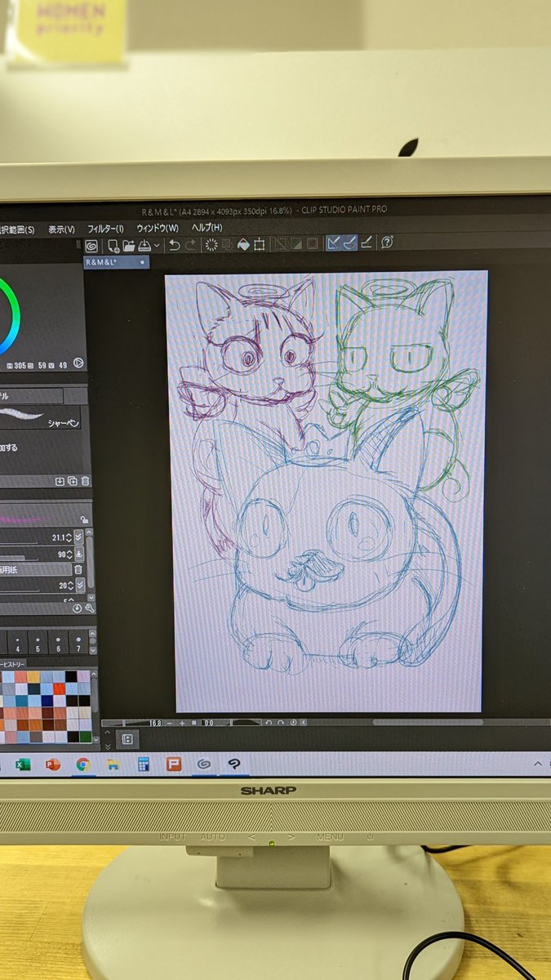Open Clip Studio Paint support help icon
This screenshot has height=980, width=551.
(x=388, y=242)
